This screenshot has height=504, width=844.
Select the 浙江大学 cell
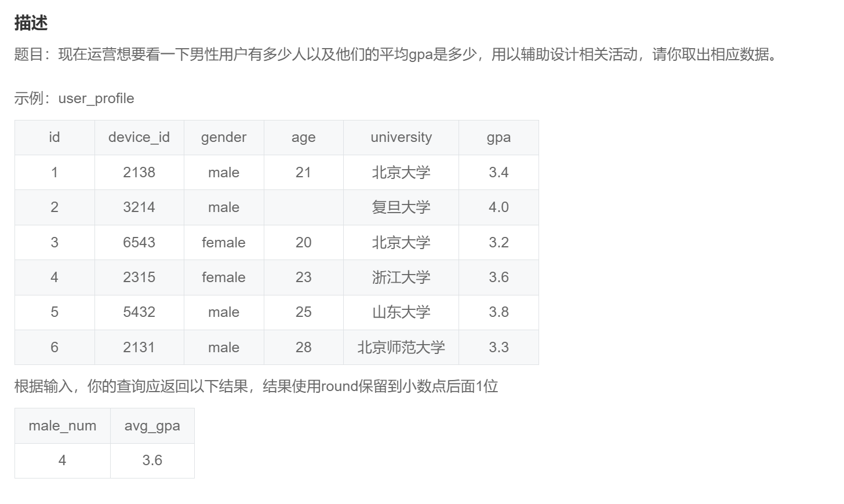click(401, 277)
